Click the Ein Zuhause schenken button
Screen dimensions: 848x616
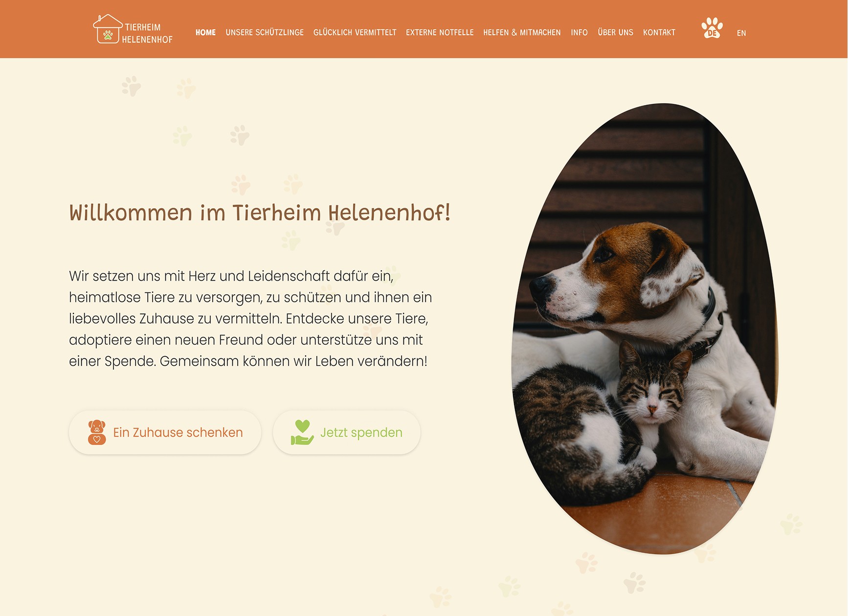165,433
